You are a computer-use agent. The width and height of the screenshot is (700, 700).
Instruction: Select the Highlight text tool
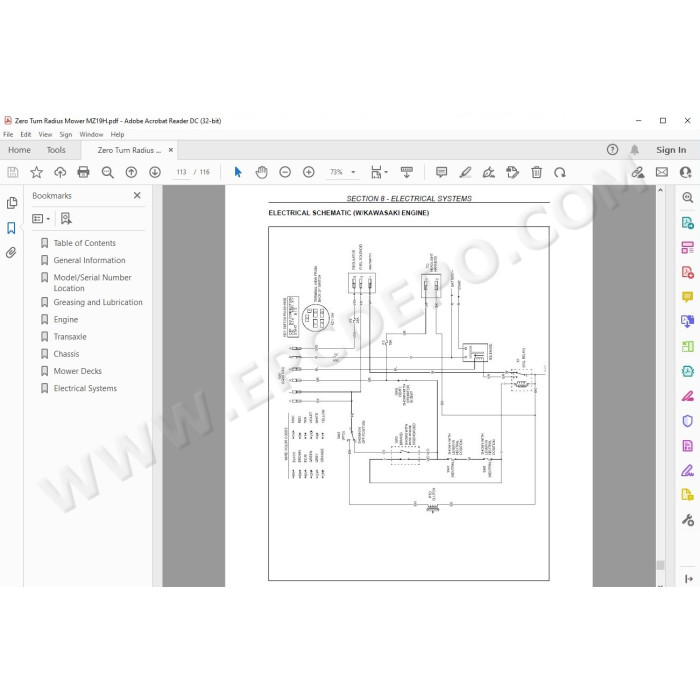coord(465,172)
